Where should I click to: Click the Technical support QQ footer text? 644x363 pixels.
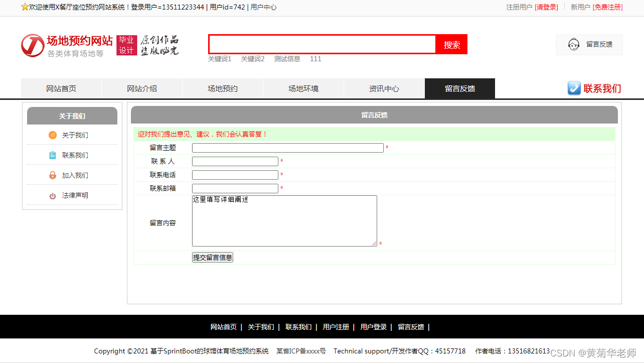tap(400, 351)
